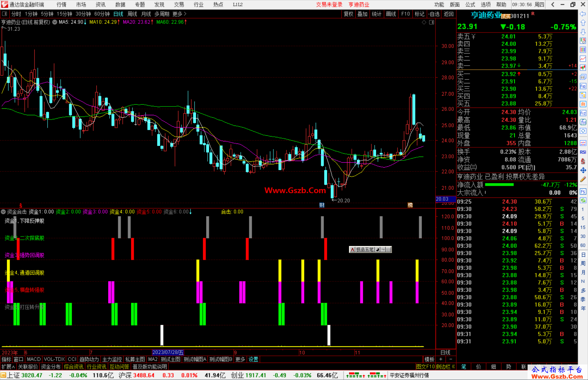This screenshot has height=380, width=588.
Task: Click the diamond marker icon at chart top-right
Action: [424, 22]
